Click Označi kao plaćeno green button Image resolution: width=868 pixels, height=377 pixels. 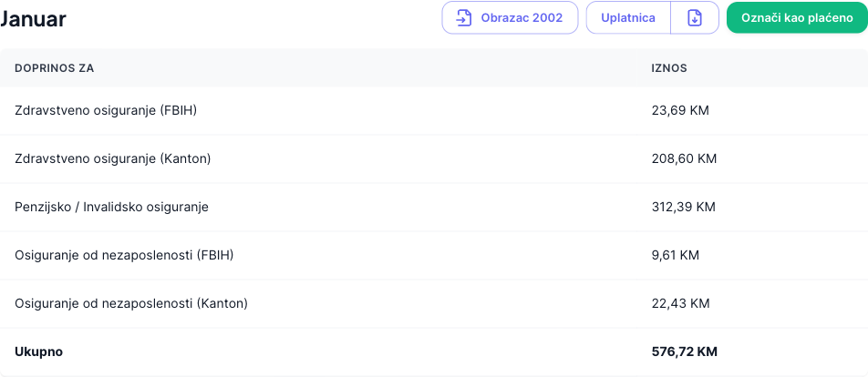coord(797,18)
